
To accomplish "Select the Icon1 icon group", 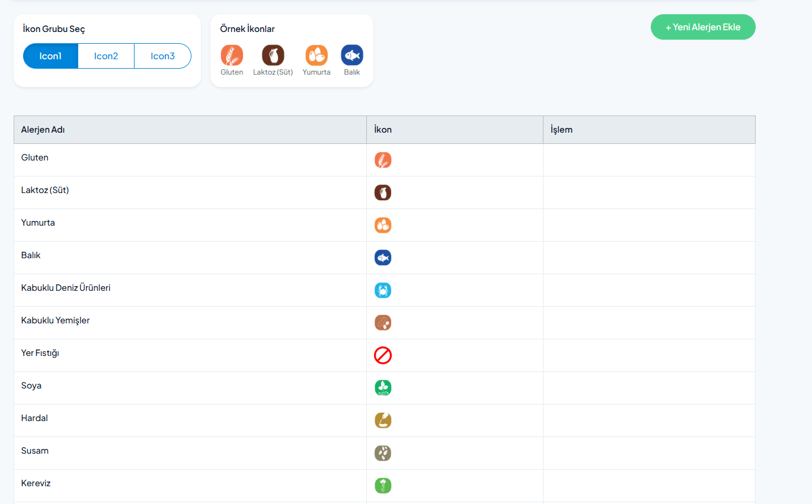I will pos(50,56).
